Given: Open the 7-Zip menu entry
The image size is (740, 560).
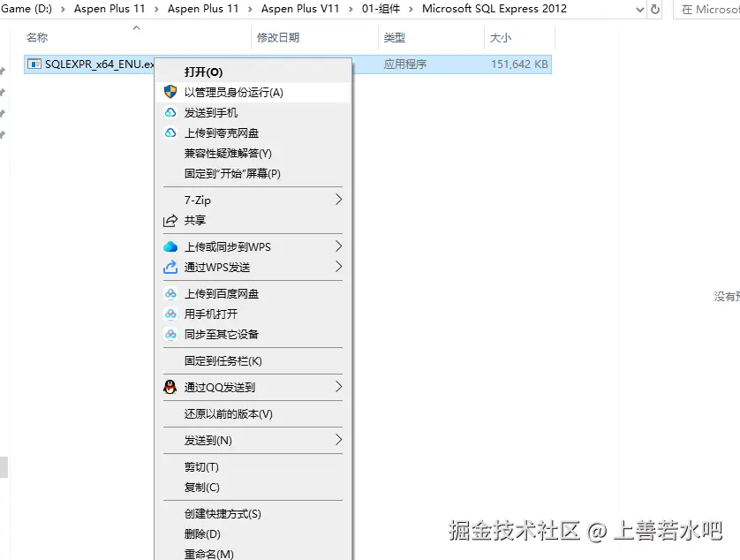Looking at the screenshot, I should (x=253, y=200).
